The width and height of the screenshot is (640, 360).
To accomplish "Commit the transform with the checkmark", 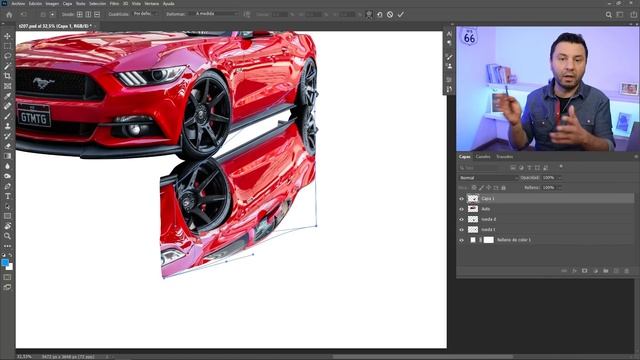I will [x=401, y=14].
